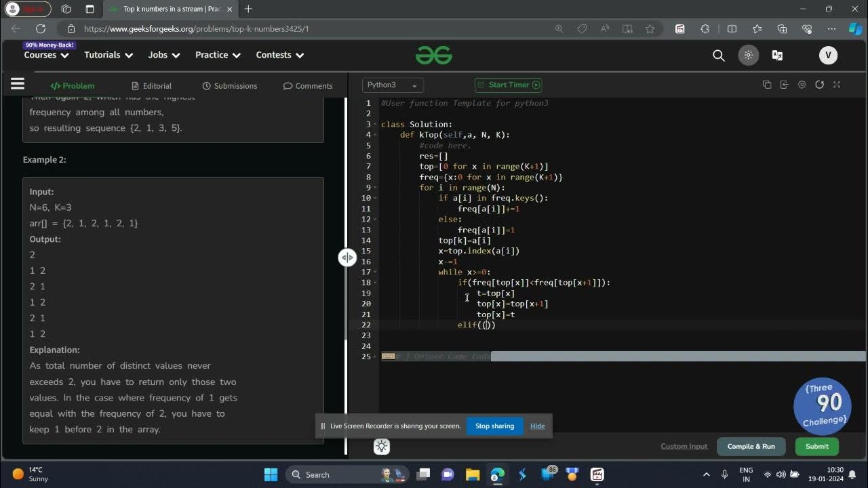Image resolution: width=868 pixels, height=488 pixels.
Task: Expand the Courses dropdown menu
Action: [46, 55]
